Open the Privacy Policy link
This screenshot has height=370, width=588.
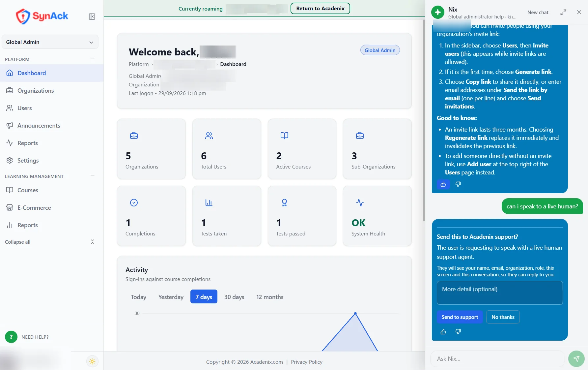[307, 362]
